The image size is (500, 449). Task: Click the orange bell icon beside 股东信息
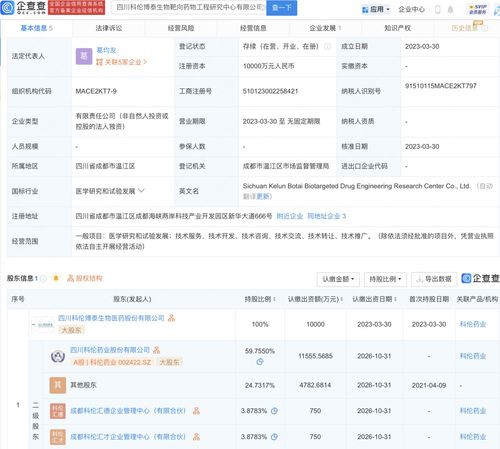(x=56, y=278)
